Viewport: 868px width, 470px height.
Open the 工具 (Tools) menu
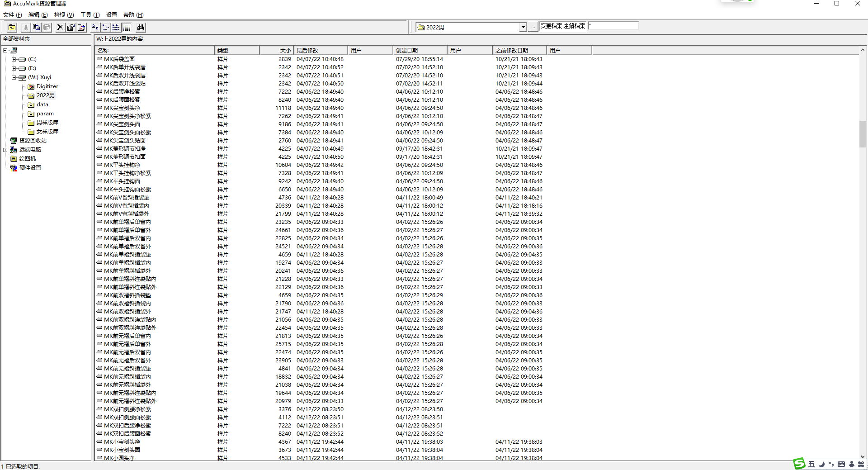(x=90, y=15)
